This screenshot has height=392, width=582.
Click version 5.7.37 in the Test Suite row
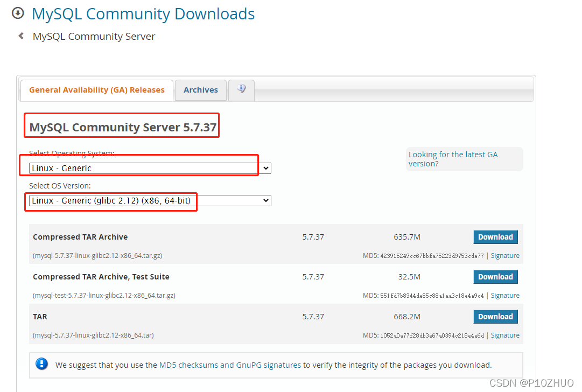(x=313, y=277)
